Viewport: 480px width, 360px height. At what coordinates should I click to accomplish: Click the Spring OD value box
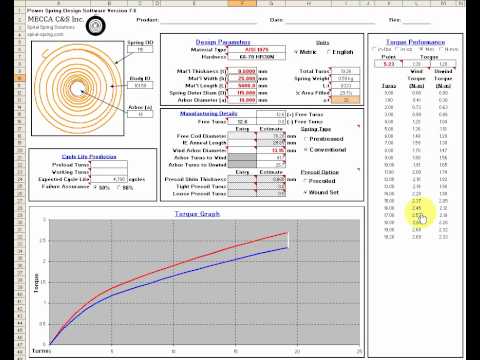coord(140,49)
